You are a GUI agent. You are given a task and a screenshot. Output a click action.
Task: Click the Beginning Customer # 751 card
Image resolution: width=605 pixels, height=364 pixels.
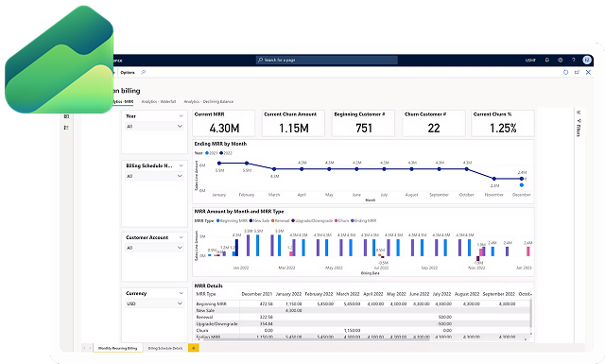tap(363, 123)
